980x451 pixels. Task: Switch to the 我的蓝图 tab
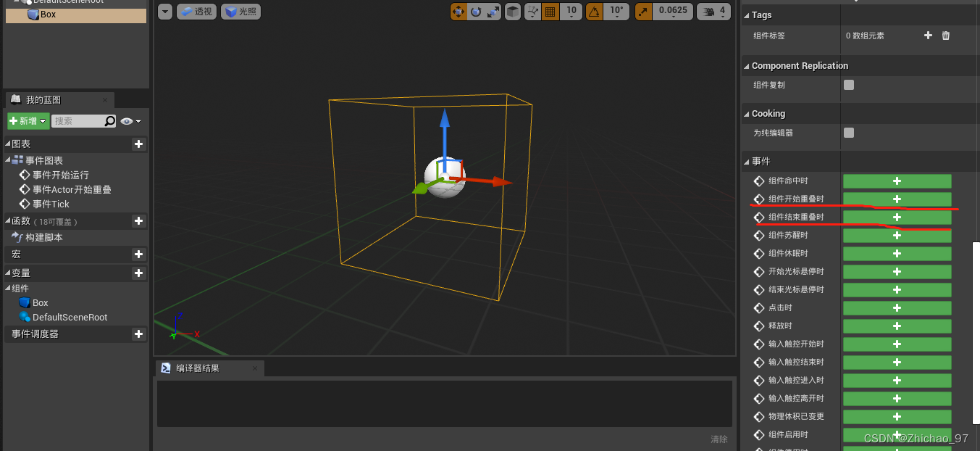pos(43,100)
